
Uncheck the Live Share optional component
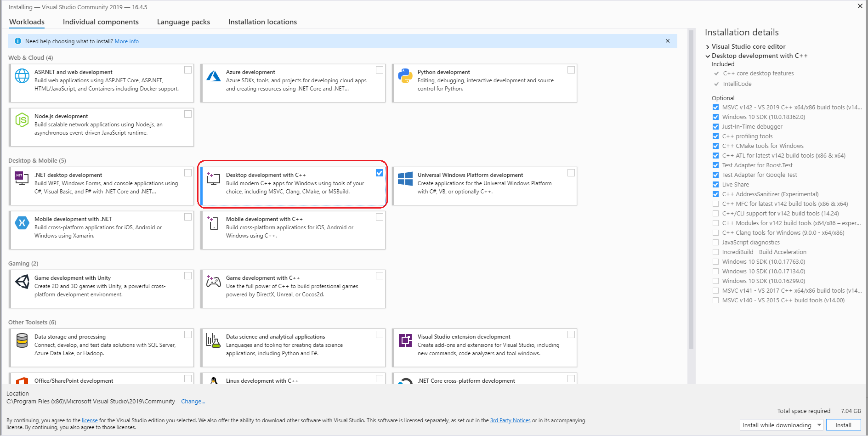(x=715, y=185)
